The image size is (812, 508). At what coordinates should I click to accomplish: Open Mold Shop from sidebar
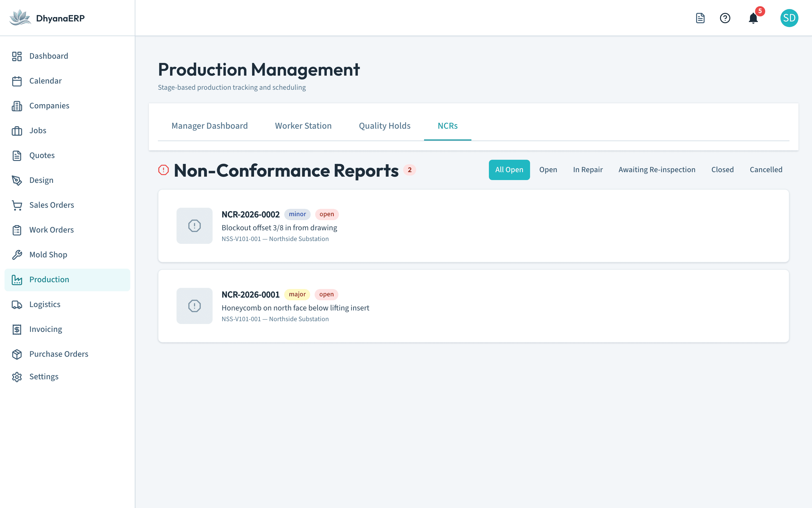pyautogui.click(x=67, y=255)
